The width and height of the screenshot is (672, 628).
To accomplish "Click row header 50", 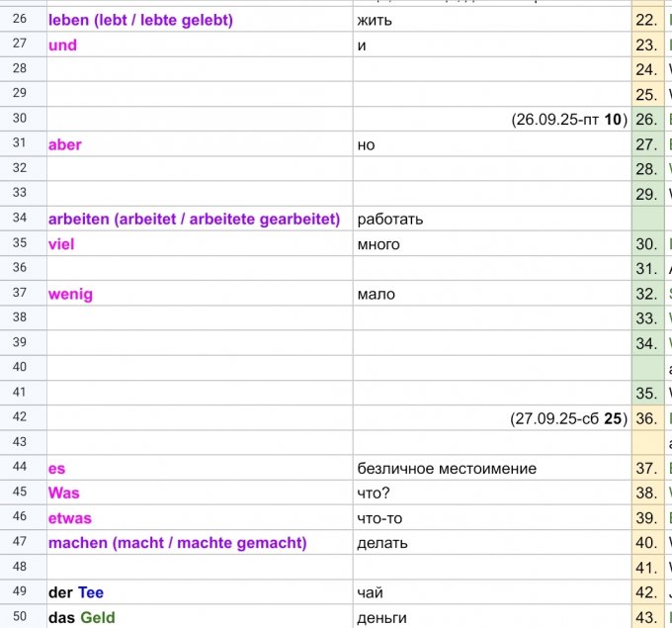I will coord(20,617).
